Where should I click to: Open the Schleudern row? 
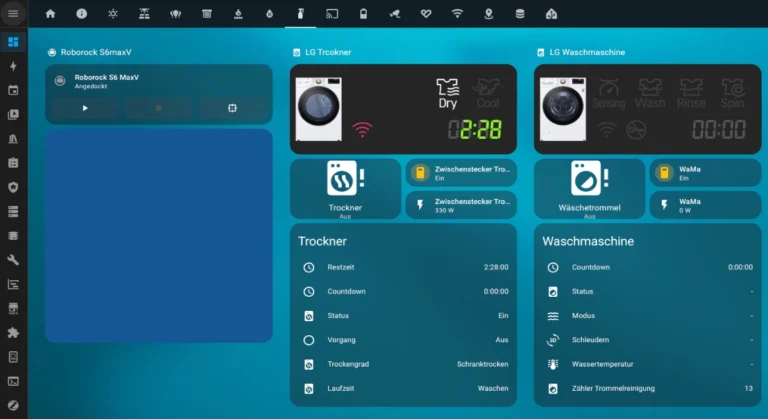[x=648, y=340]
